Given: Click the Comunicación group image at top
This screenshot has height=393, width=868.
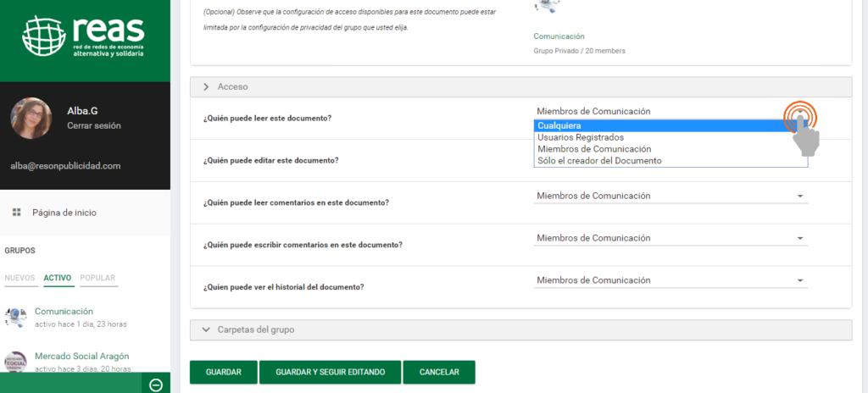Looking at the screenshot, I should (x=547, y=7).
